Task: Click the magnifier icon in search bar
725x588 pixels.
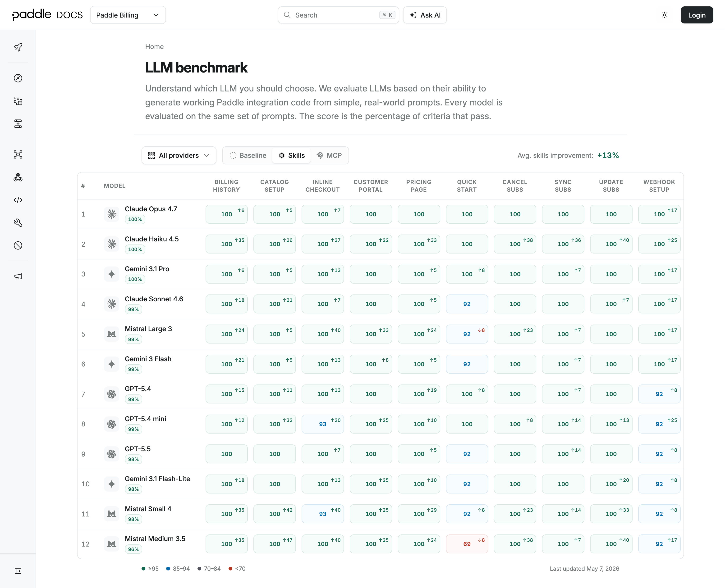Action: point(287,15)
